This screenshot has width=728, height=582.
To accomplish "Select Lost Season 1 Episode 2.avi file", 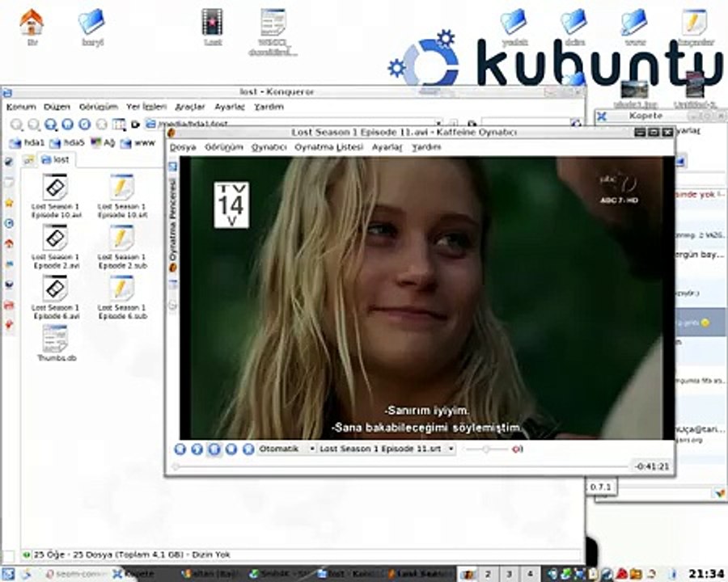I will [x=56, y=247].
